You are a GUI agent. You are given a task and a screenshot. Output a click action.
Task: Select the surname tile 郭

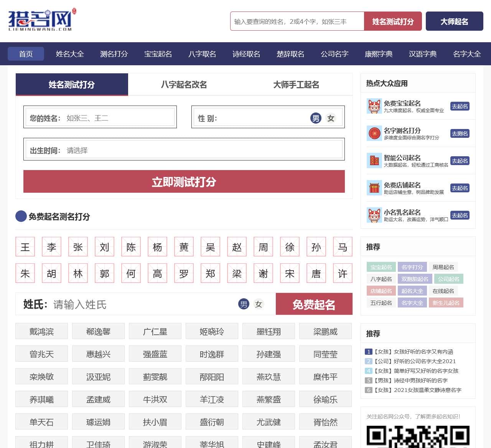104,273
